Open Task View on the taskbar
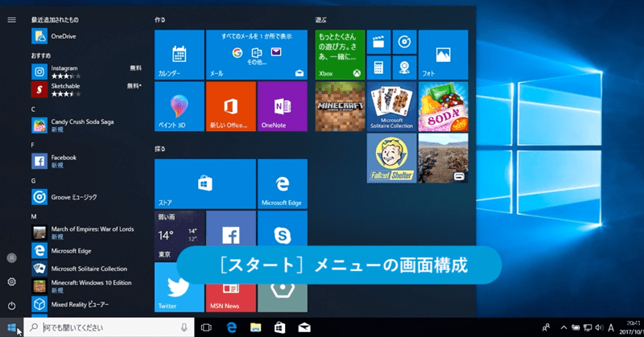The height and width of the screenshot is (337, 644). (x=206, y=327)
